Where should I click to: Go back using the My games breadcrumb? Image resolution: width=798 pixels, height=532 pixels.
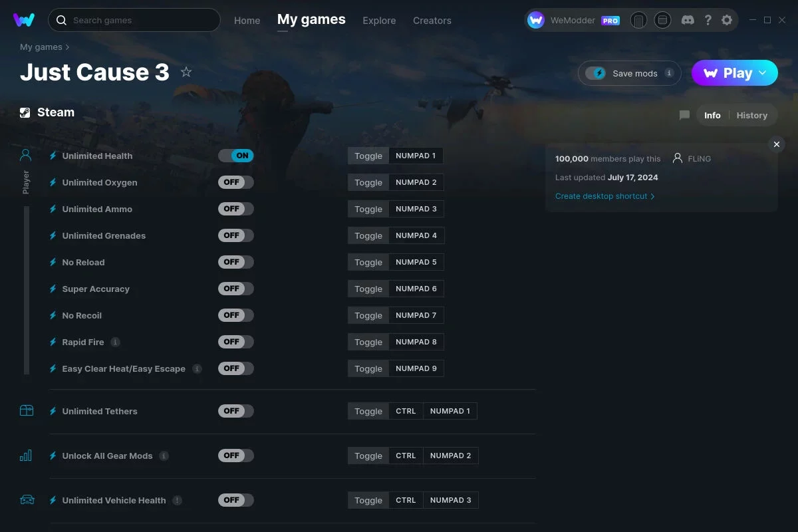pyautogui.click(x=41, y=47)
